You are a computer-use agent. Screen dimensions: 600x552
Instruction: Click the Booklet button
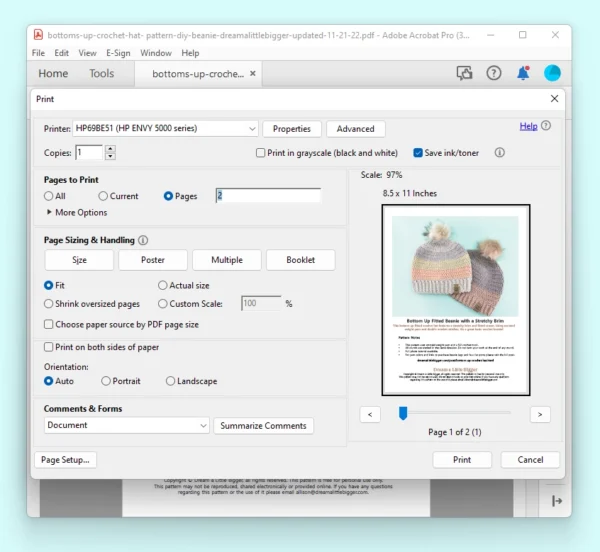301,260
